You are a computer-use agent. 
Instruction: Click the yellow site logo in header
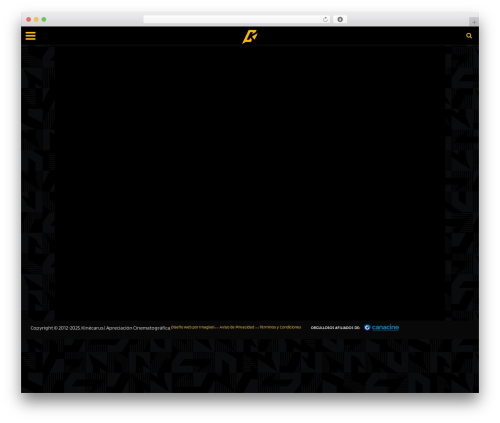click(x=250, y=36)
